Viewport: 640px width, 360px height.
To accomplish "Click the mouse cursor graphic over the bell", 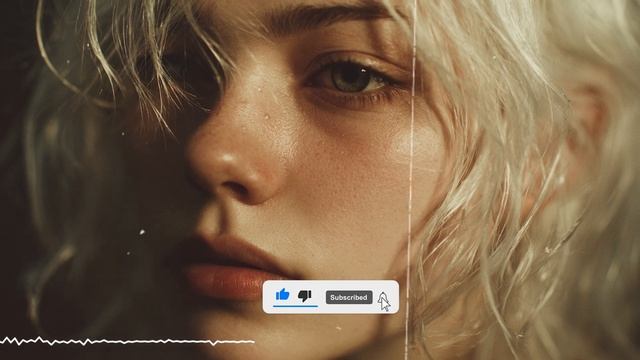I will coord(385,304).
